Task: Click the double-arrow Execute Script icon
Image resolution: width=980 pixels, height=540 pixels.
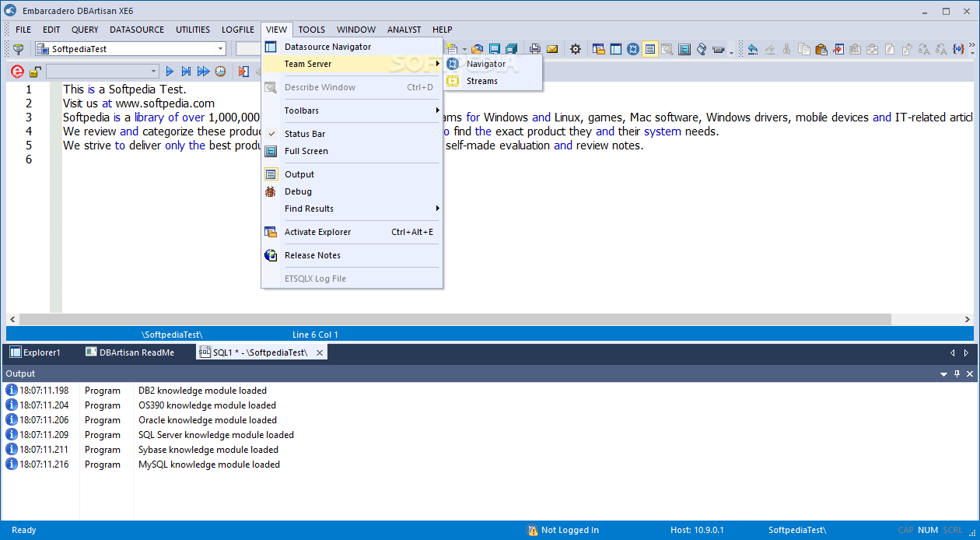Action: click(x=203, y=72)
